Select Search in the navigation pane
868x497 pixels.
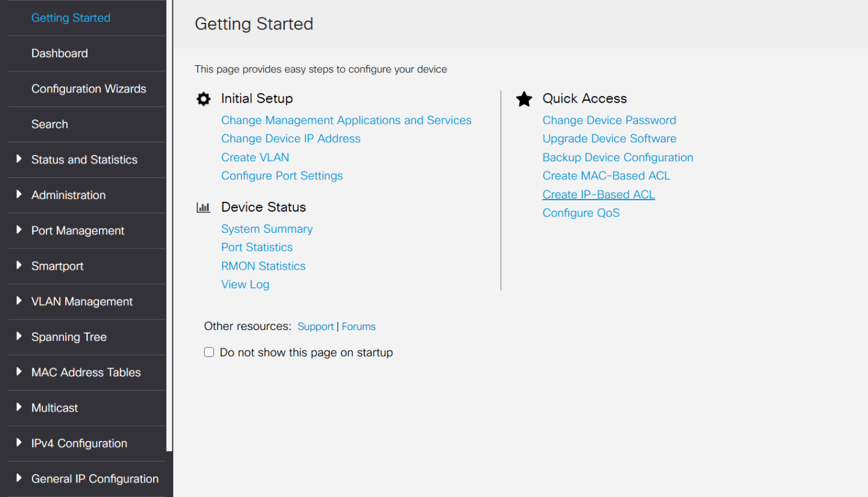point(49,124)
